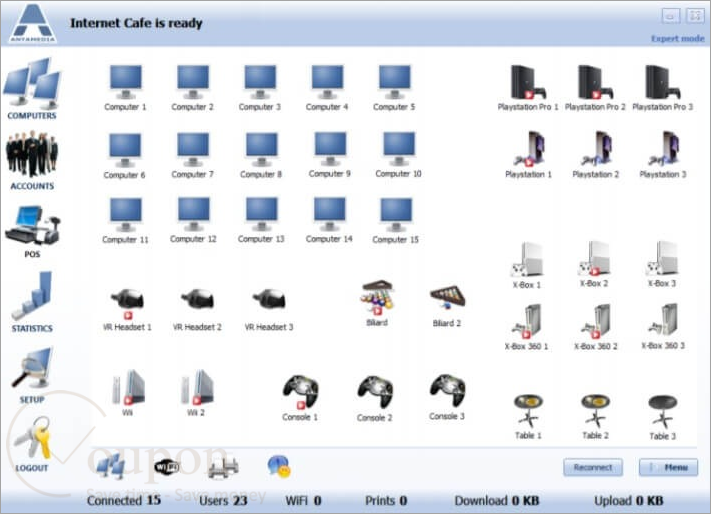Click the chat bubble icon

(279, 466)
